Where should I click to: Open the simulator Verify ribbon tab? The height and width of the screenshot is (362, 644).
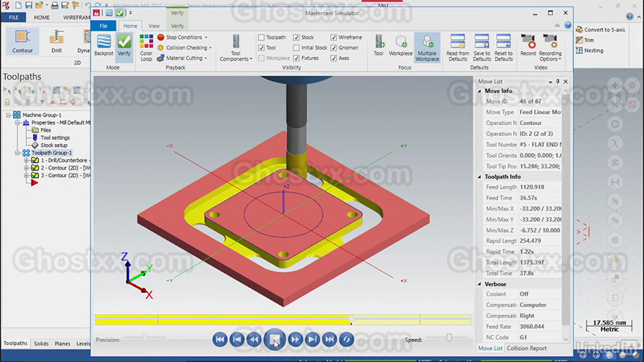click(177, 26)
